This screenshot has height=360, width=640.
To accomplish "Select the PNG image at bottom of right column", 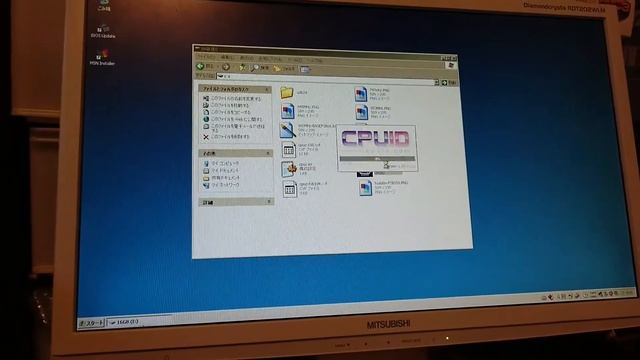I will [365, 188].
